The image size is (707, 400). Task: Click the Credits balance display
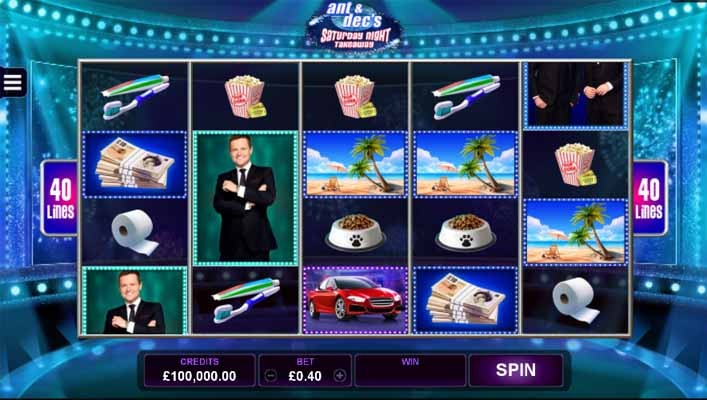199,370
